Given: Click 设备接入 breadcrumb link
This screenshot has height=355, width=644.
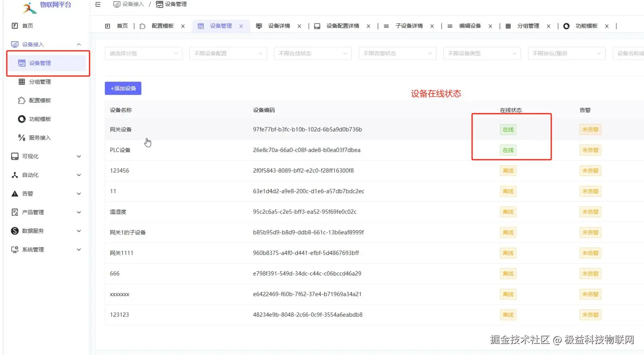Looking at the screenshot, I should point(129,4).
